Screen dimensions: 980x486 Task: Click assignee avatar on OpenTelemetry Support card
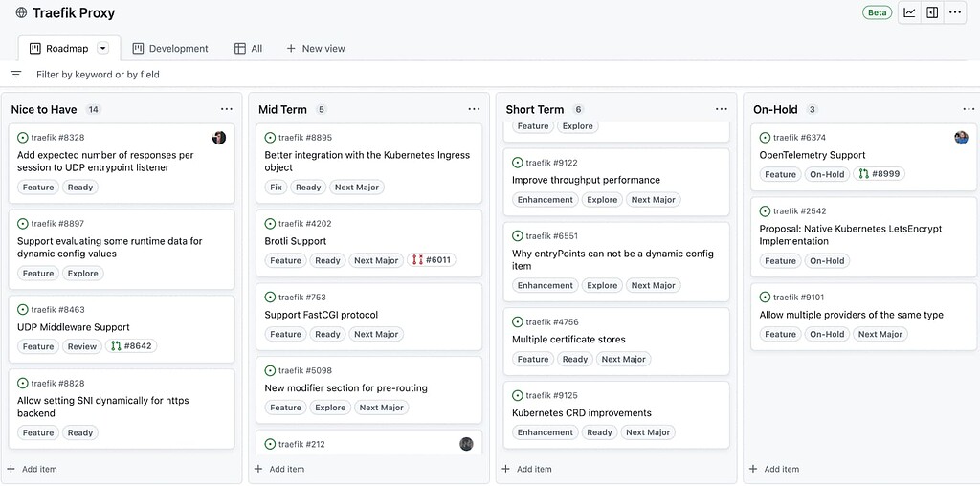coord(961,138)
